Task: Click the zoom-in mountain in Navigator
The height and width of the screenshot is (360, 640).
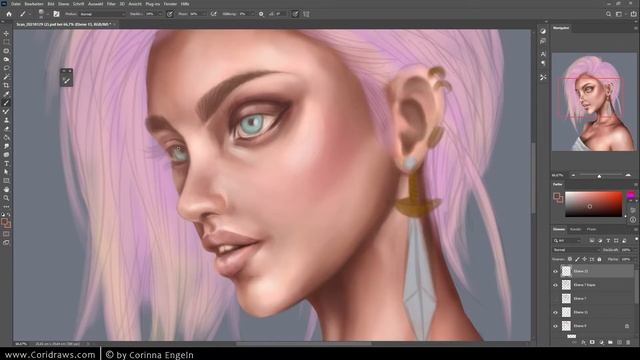Action: [628, 175]
